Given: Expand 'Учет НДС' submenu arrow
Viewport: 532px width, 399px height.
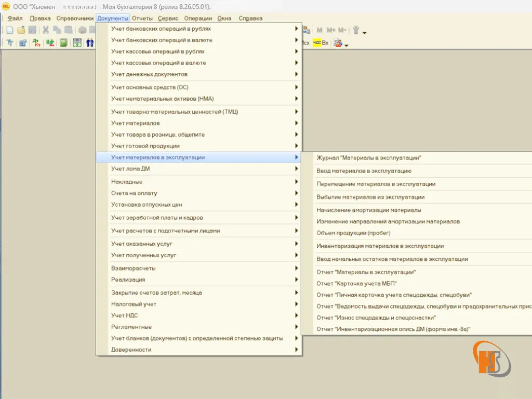Looking at the screenshot, I should 296,315.
